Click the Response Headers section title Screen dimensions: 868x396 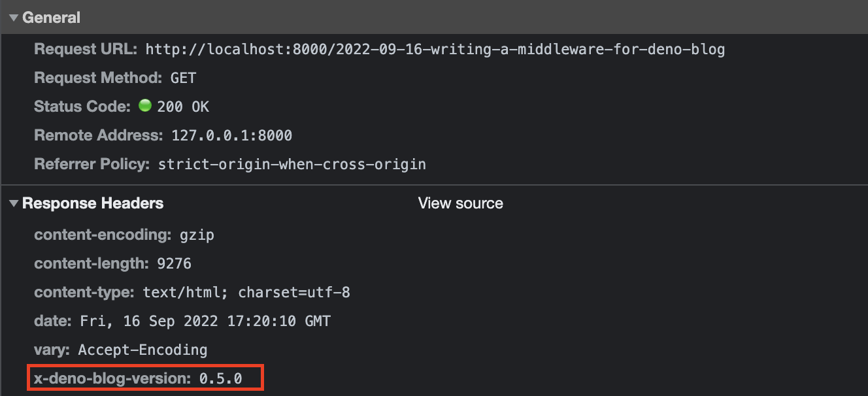[93, 204]
